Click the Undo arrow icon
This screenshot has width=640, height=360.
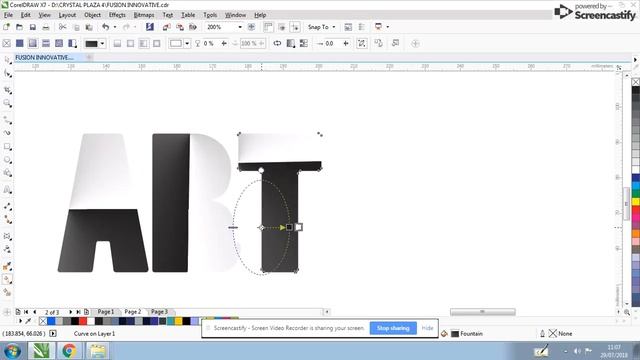point(106,27)
